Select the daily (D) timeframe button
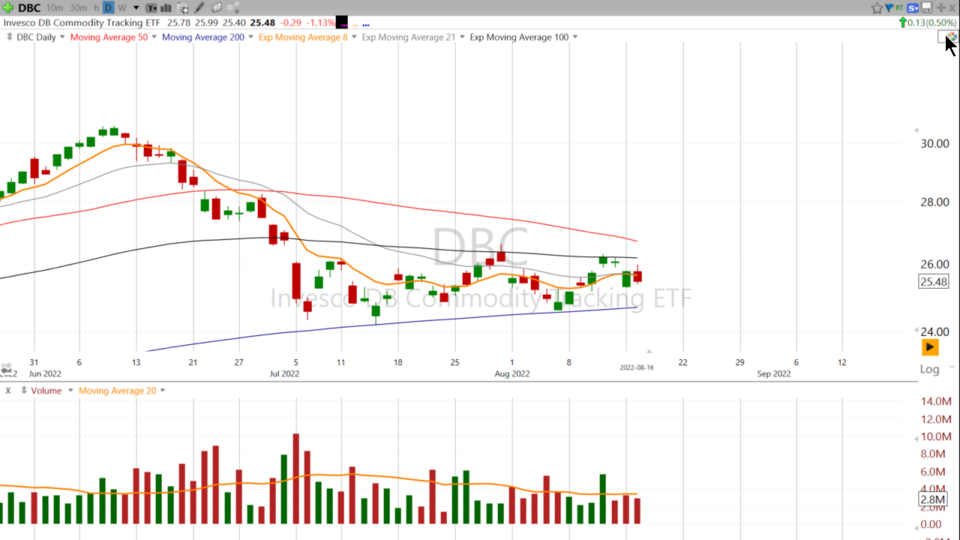This screenshot has height=540, width=960. pos(109,8)
